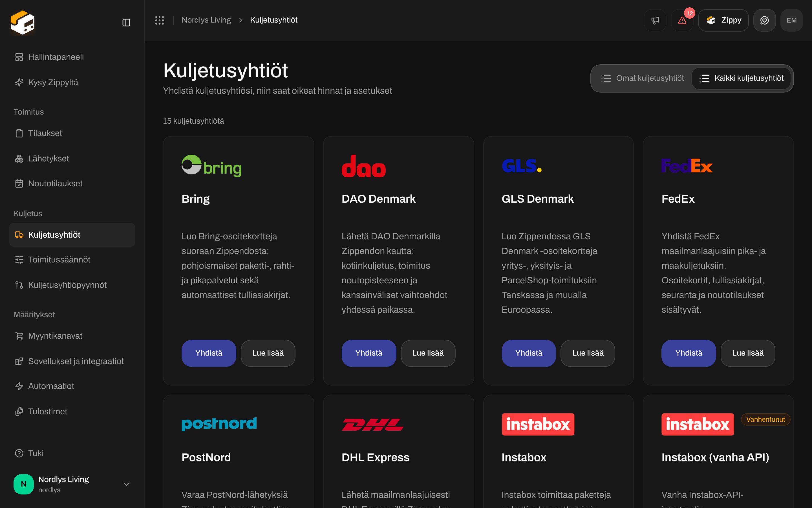812x508 pixels.
Task: Click the Nordlys Living N avatar
Action: pos(23,484)
